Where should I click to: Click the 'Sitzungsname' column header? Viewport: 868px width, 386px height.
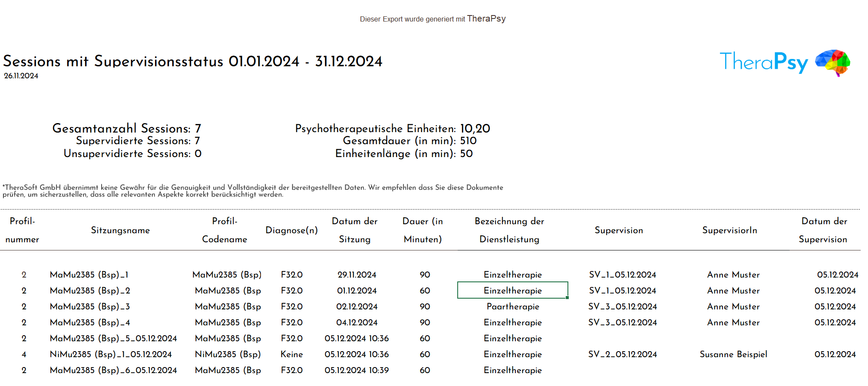121,231
